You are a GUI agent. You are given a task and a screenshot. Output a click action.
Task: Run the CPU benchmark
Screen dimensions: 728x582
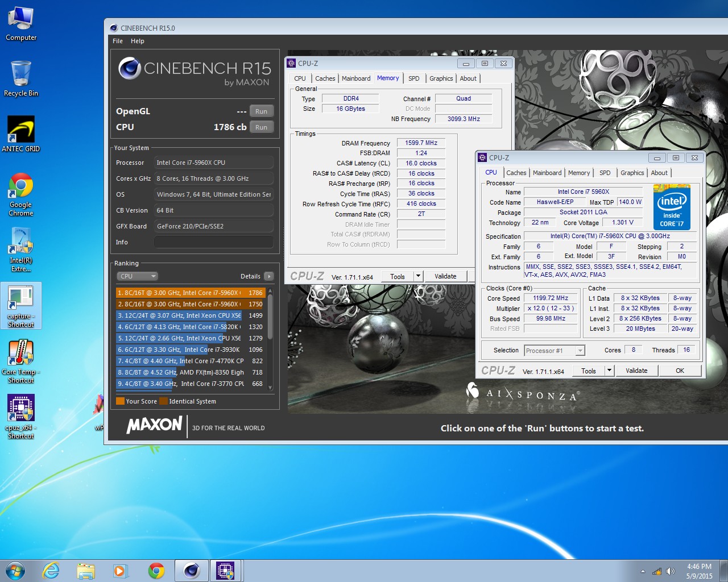pyautogui.click(x=262, y=127)
